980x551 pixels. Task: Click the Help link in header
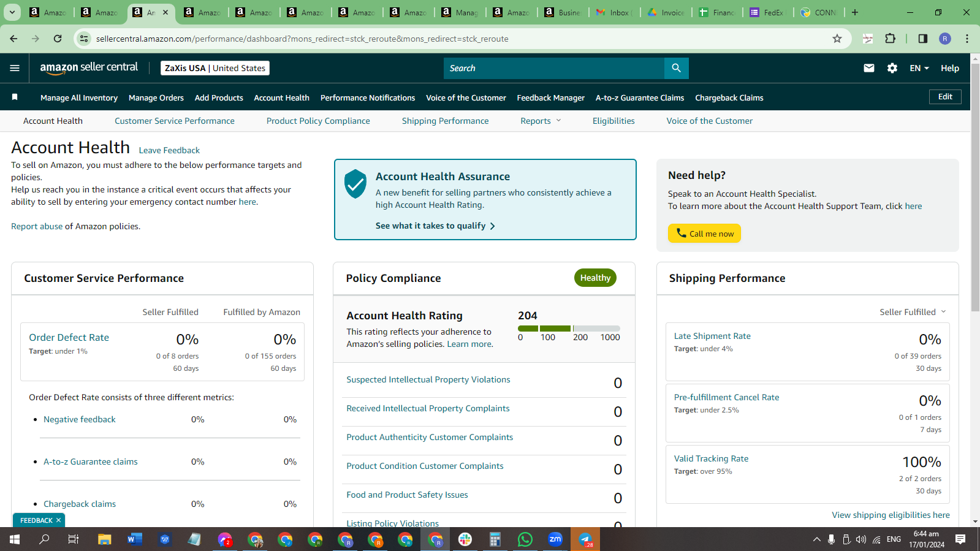(x=950, y=68)
